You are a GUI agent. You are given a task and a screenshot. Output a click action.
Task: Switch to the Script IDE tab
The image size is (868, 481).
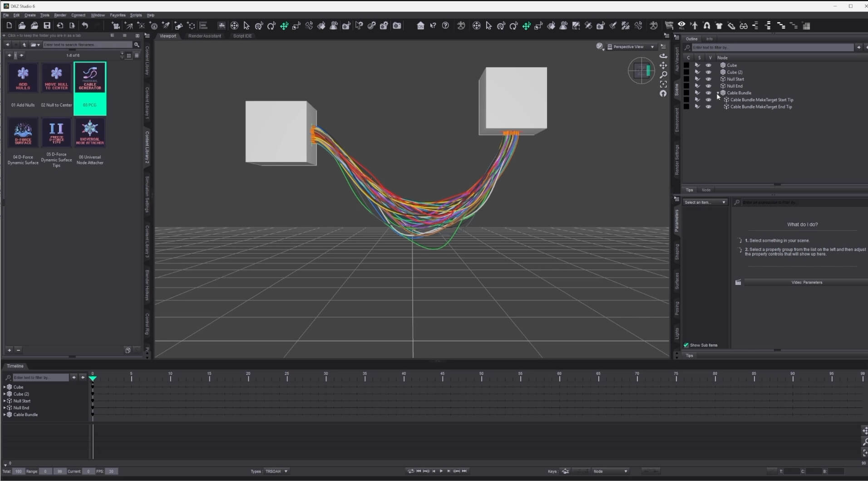(242, 36)
